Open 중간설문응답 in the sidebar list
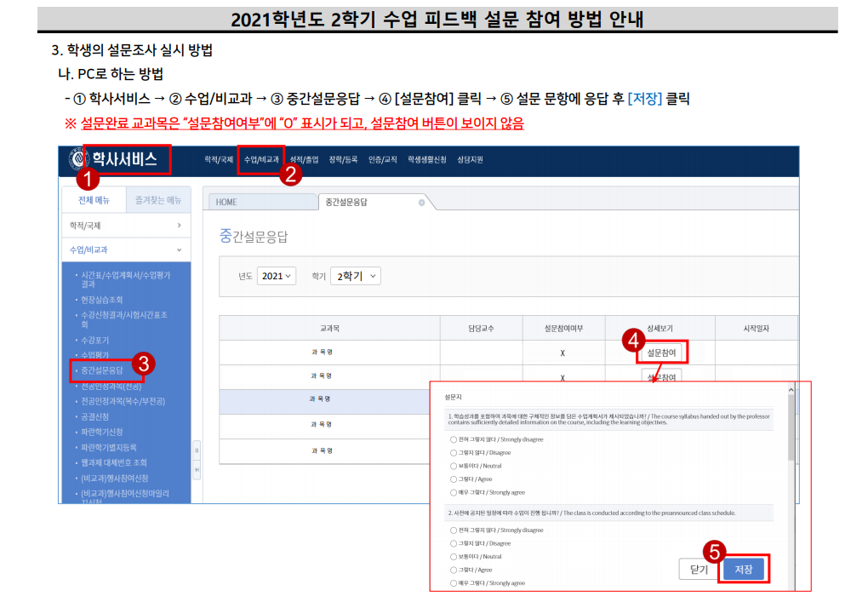 [102, 370]
